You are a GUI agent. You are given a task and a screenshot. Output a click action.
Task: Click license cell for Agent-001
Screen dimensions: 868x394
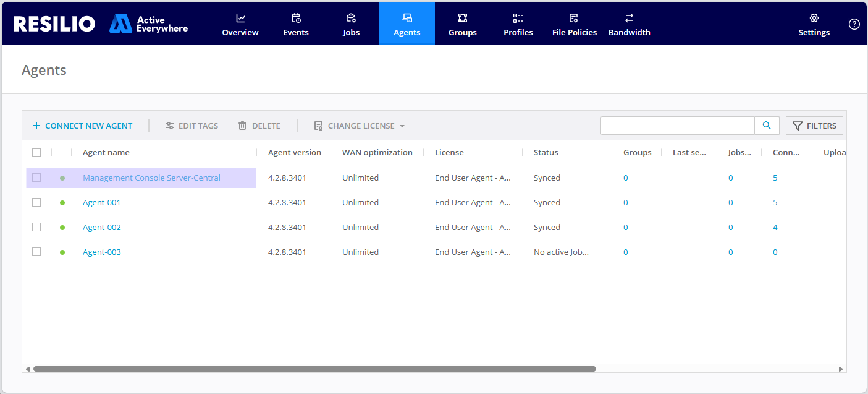coord(473,202)
